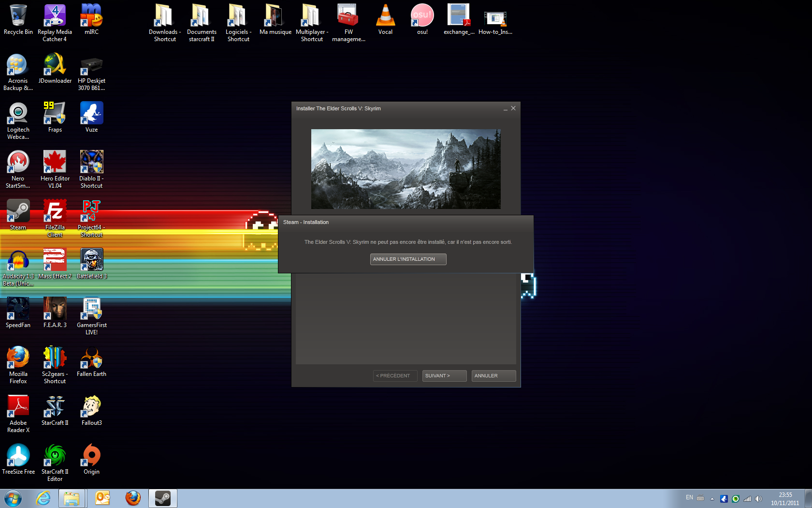Select the Multiplayer shortcut folder
Screen dimensions: 812x508
click(x=312, y=23)
